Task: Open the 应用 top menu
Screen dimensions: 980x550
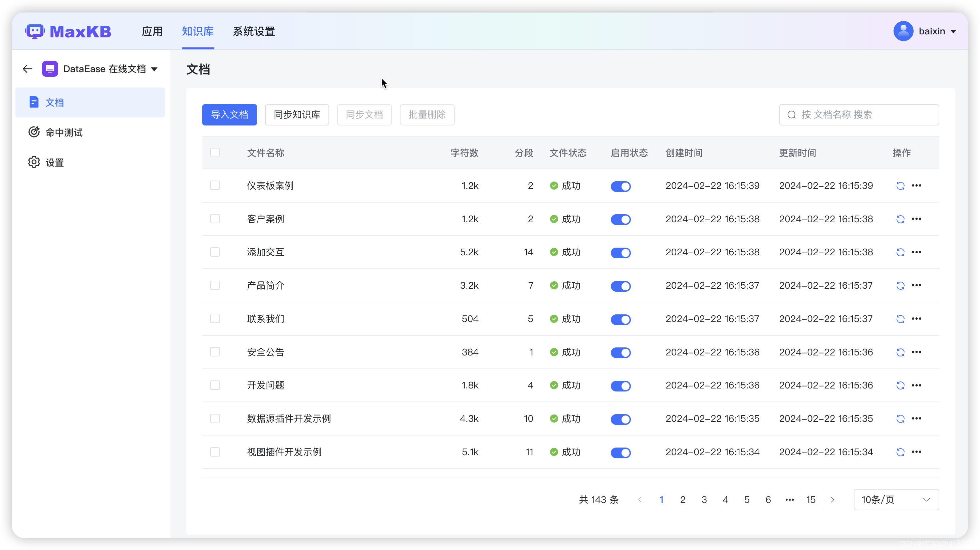Action: coord(152,31)
